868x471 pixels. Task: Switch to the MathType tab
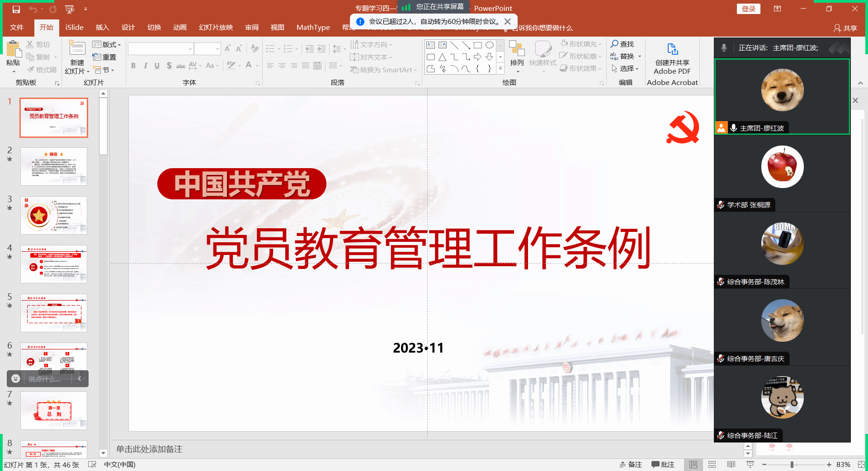pos(313,28)
